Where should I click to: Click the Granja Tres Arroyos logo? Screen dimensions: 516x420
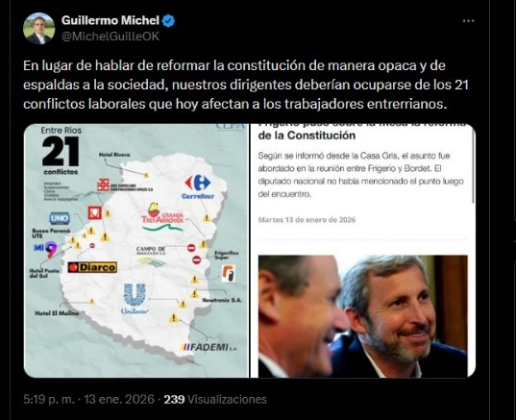[161, 216]
